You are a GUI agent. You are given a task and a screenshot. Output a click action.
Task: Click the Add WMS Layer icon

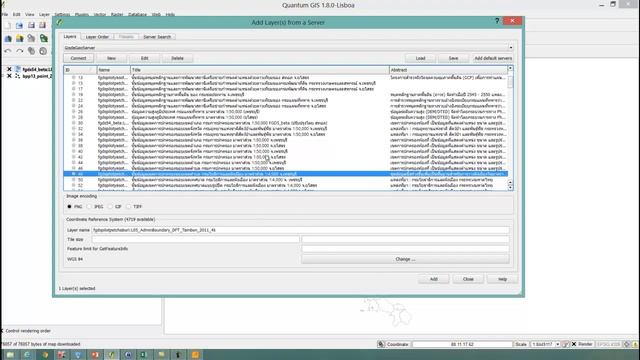coord(43,38)
